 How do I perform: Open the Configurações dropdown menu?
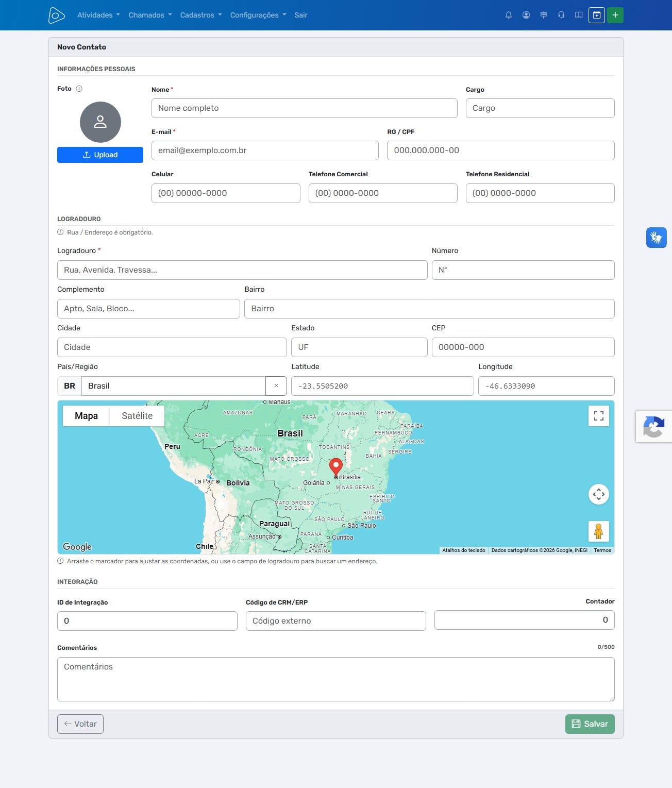tap(258, 15)
